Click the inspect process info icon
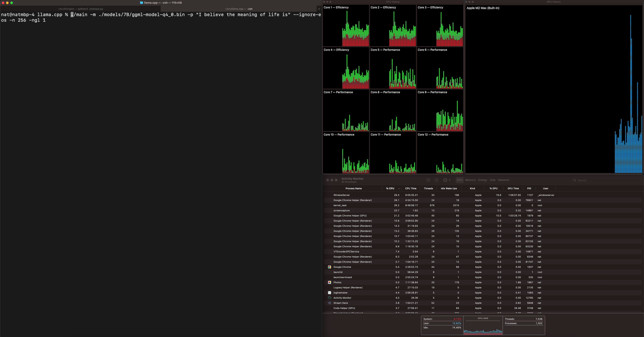 pyautogui.click(x=436, y=180)
